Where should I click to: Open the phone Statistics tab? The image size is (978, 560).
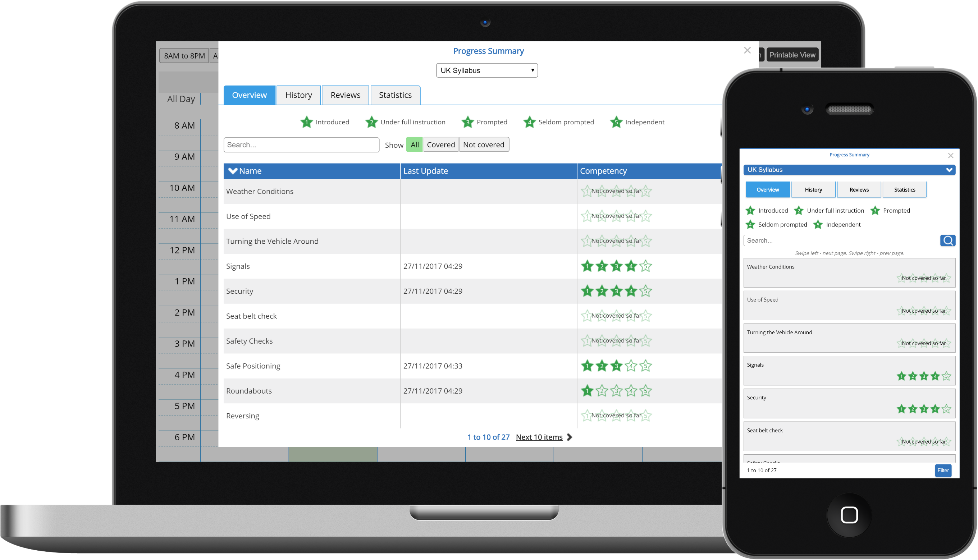click(x=905, y=190)
